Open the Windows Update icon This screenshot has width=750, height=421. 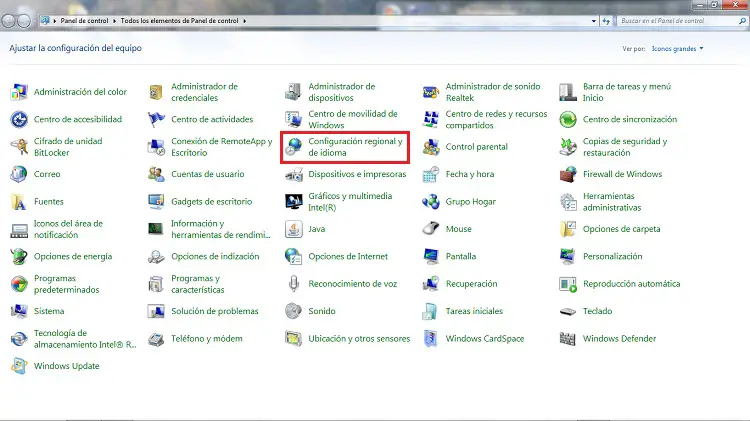pos(19,366)
